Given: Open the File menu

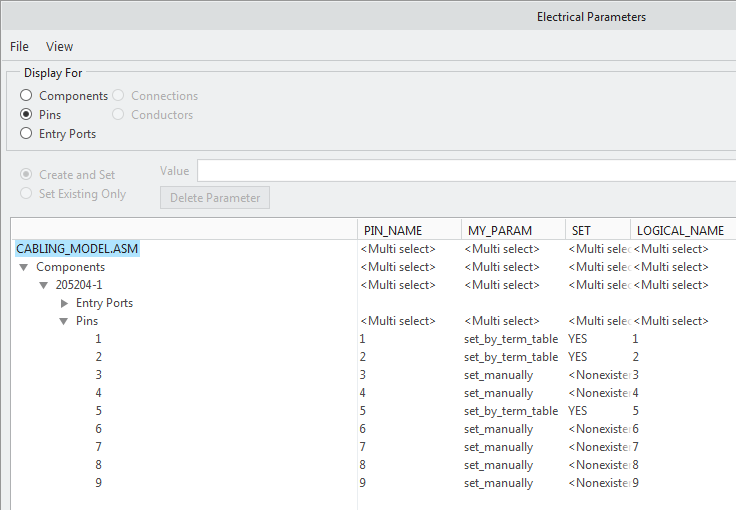Looking at the screenshot, I should click(19, 46).
